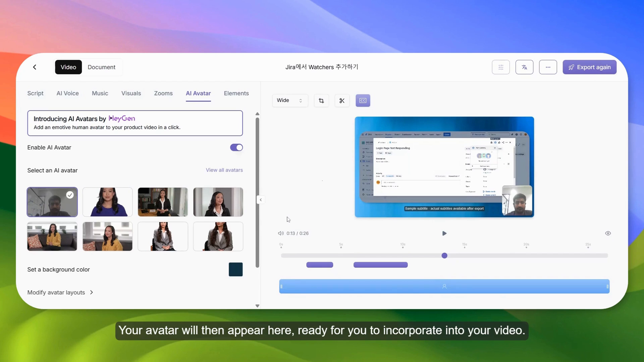This screenshot has width=644, height=362.
Task: View all avatars link
Action: click(224, 170)
